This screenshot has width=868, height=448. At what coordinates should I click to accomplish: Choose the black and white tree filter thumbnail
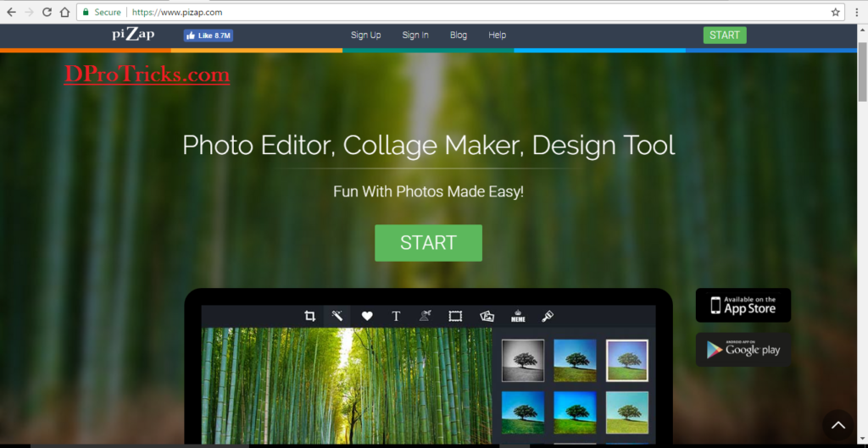522,361
